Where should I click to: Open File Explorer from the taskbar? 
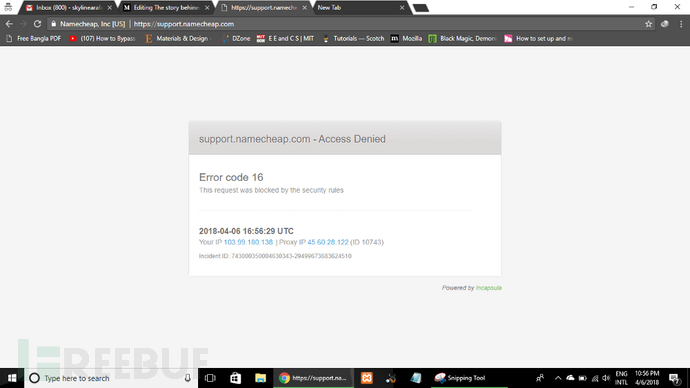261,378
